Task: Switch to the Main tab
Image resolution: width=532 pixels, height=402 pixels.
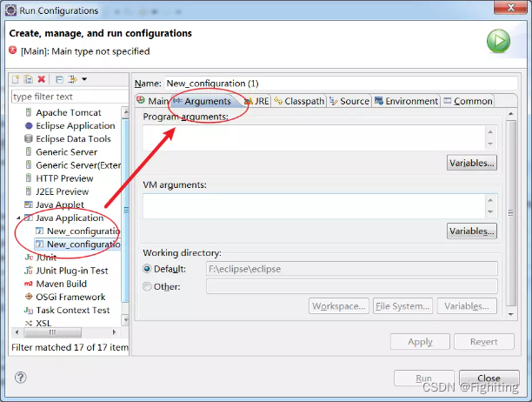Action: (153, 101)
